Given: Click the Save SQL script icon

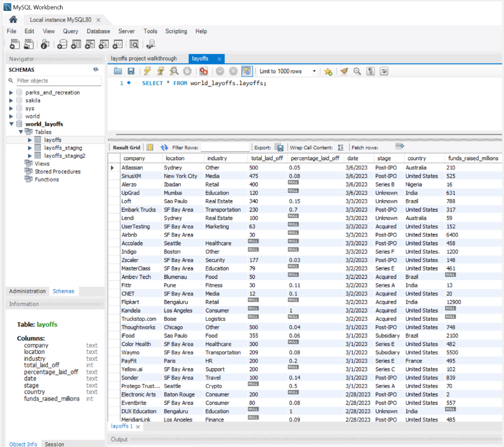Looking at the screenshot, I should pyautogui.click(x=130, y=71).
